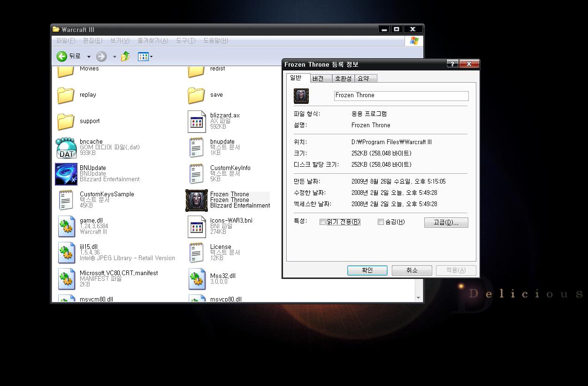Click the scroll down arrow in file list

tap(418, 298)
